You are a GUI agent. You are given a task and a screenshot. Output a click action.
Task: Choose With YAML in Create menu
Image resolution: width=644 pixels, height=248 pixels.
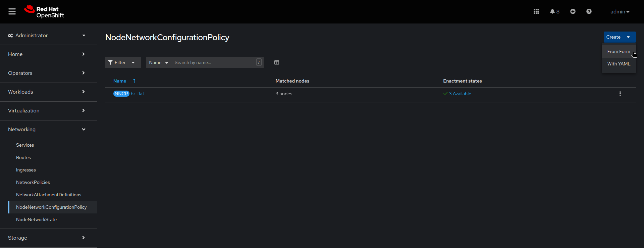[619, 64]
